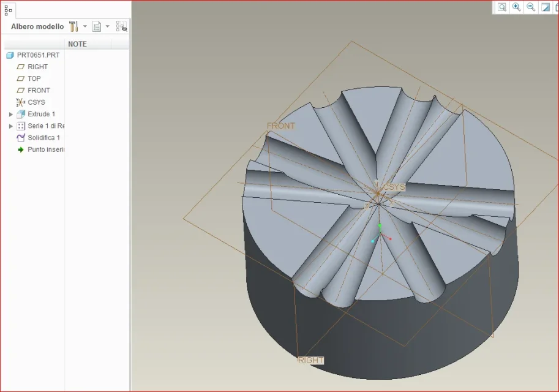
Task: Click the Zoom In magnifier
Action: [517, 7]
